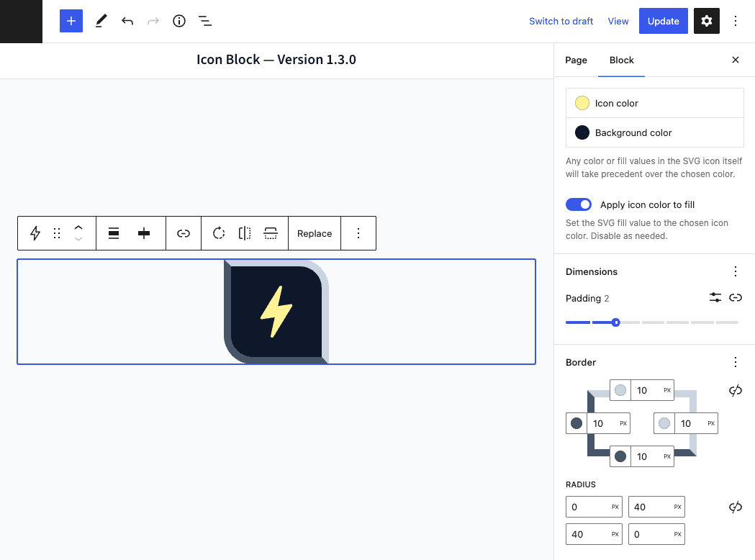
Task: Click the block inserter plus icon
Action: (x=71, y=21)
